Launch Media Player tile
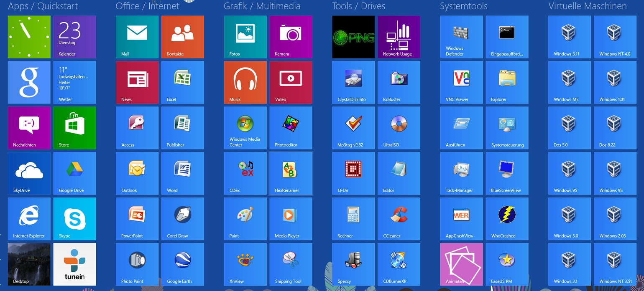This screenshot has height=291, width=644. coord(291,219)
